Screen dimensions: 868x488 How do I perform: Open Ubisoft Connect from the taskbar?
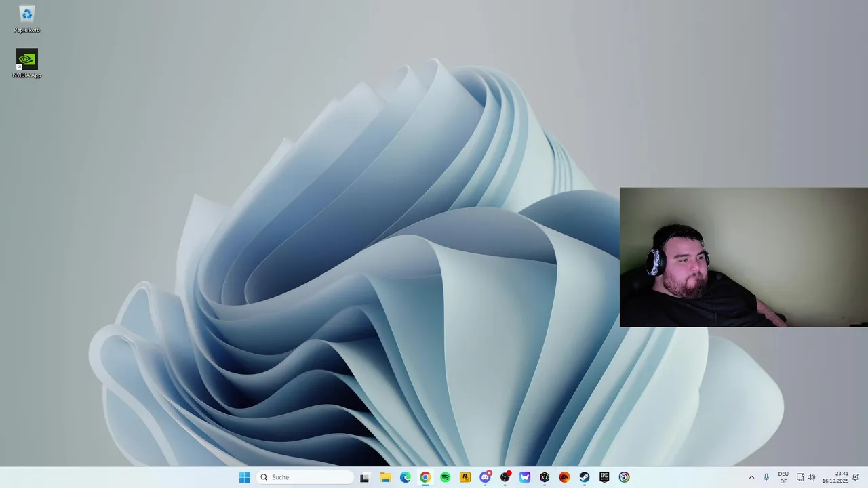click(624, 477)
